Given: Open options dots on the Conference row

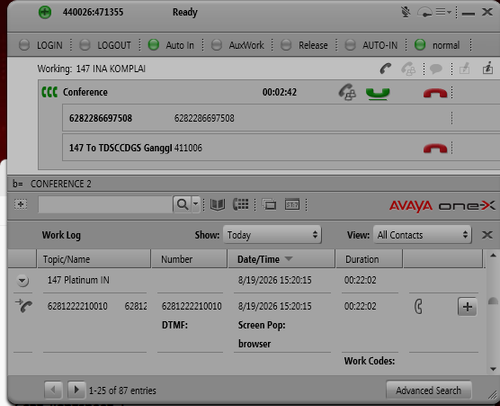Looking at the screenshot, I should pyautogui.click(x=452, y=92).
